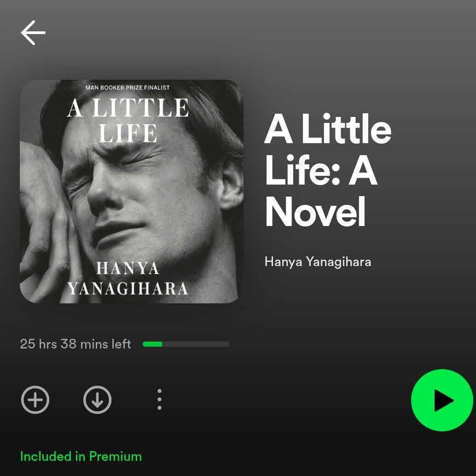Open the A Little Life cover art
The image size is (476, 476).
click(x=132, y=191)
